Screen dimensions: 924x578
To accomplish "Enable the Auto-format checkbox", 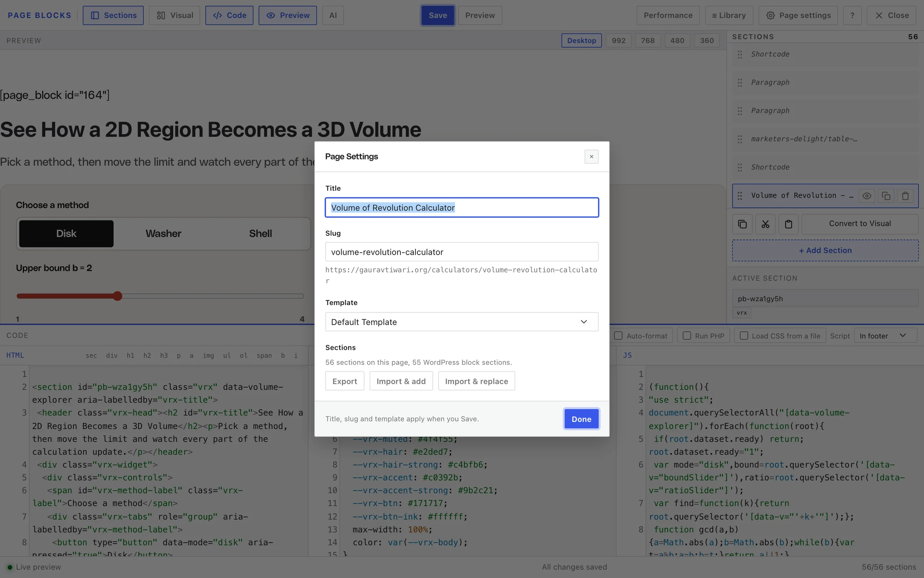I will click(x=618, y=336).
